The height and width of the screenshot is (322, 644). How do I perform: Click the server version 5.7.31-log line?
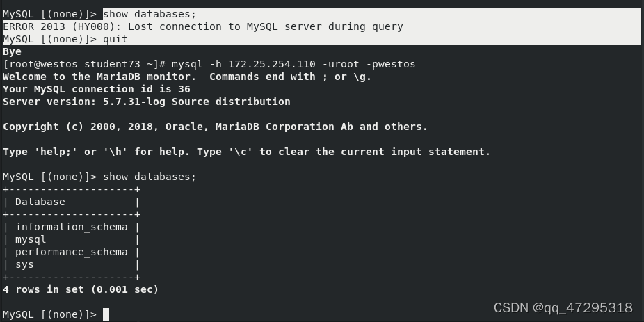coord(147,102)
